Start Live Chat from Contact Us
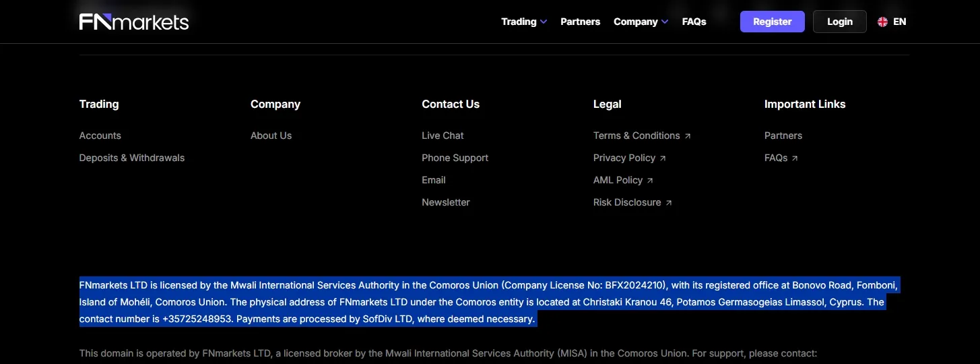The width and height of the screenshot is (980, 364). click(443, 135)
